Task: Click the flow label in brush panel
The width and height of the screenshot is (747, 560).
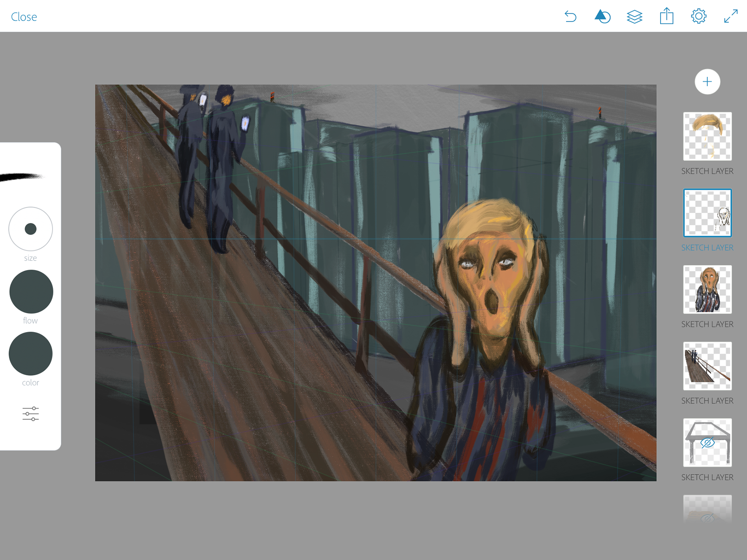Action: point(30,320)
